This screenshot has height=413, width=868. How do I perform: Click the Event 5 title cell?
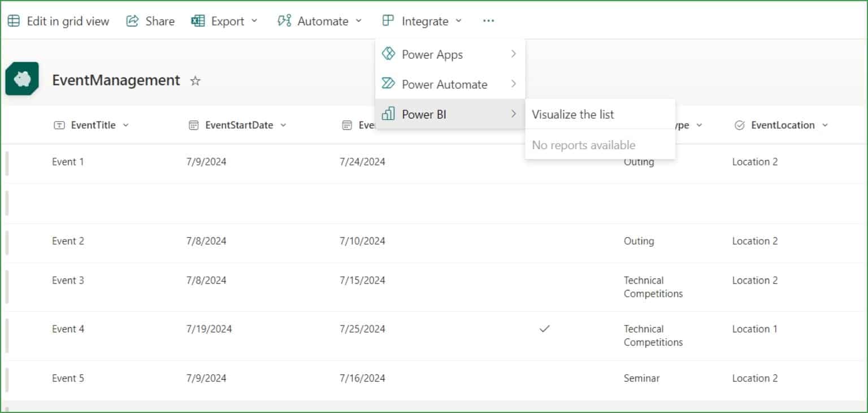tap(68, 379)
